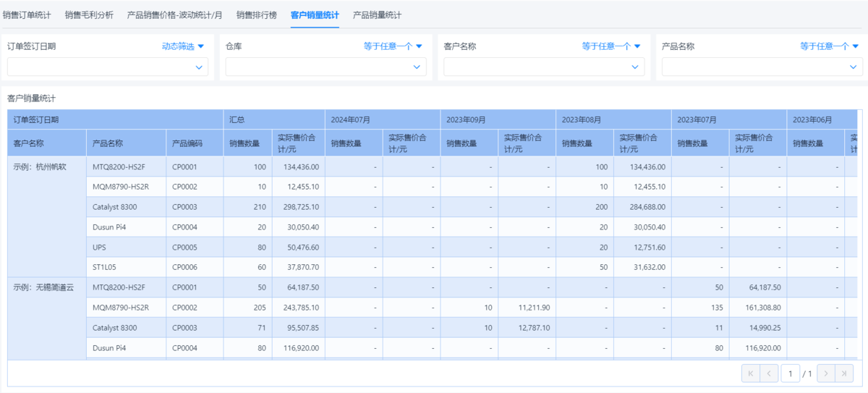Viewport: 868px width, 393px height.
Task: Open 动态筛选 filter mode dropdown
Action: click(x=183, y=46)
